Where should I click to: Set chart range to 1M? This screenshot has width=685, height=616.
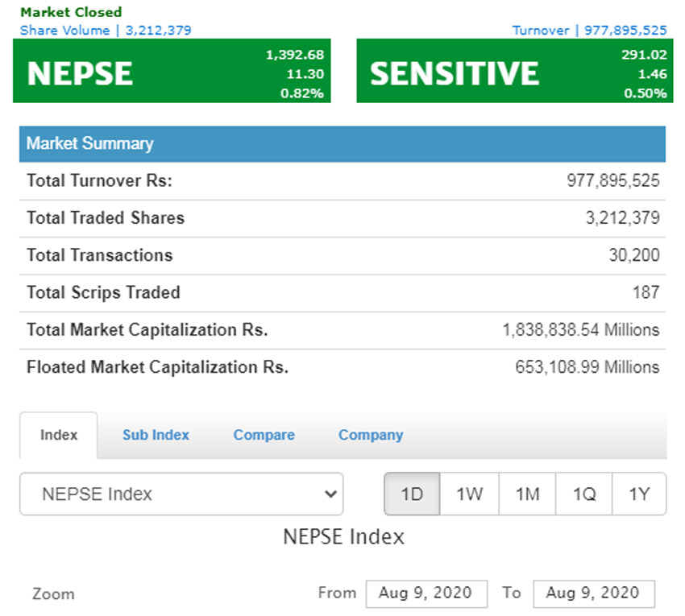tap(527, 494)
